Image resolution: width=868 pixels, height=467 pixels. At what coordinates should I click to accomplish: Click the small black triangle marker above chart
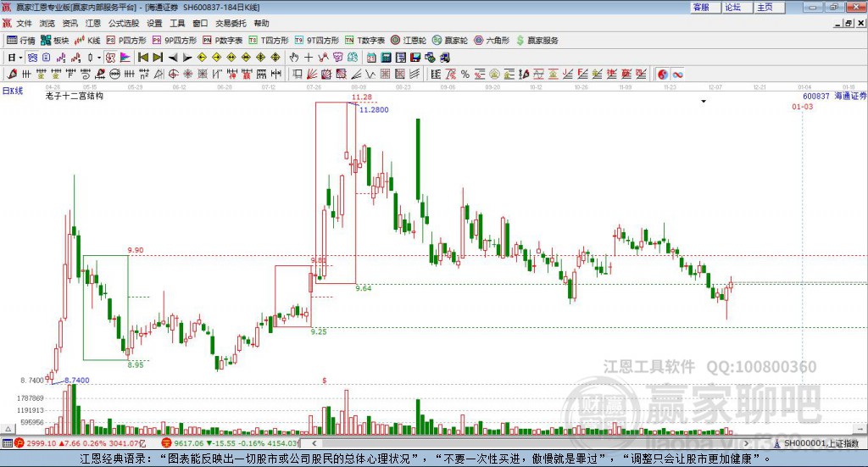point(704,101)
